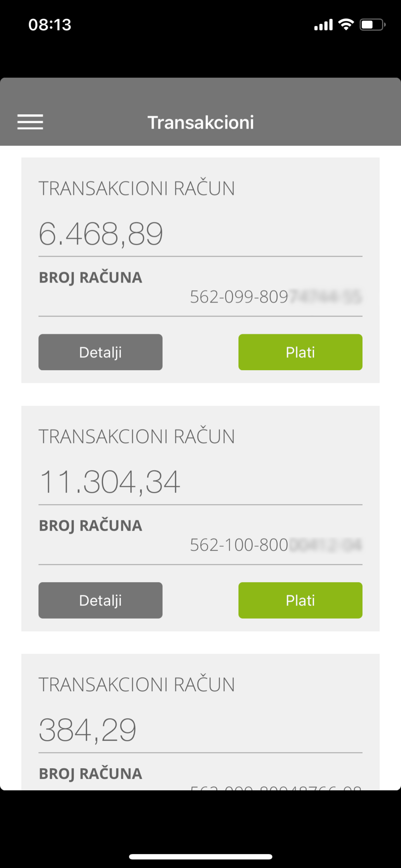Tap Transakcioni račun heading above 11.304,34

tap(137, 436)
